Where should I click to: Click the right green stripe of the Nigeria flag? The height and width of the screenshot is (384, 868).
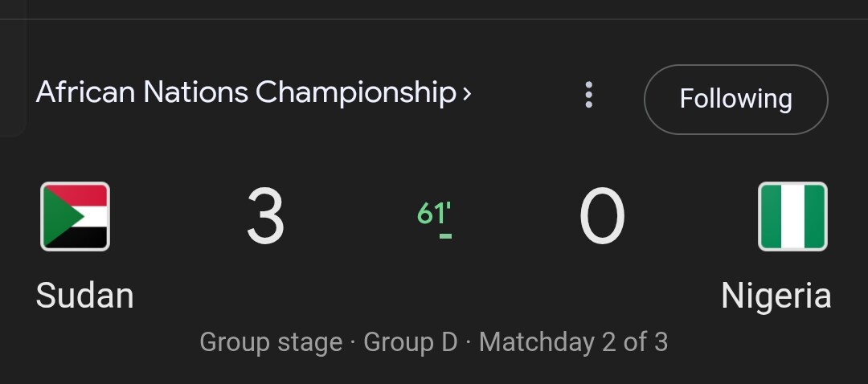[814, 216]
